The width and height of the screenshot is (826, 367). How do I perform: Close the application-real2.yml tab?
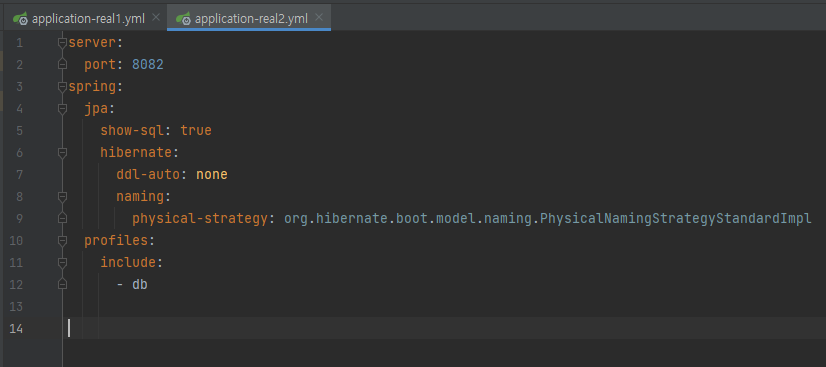318,17
